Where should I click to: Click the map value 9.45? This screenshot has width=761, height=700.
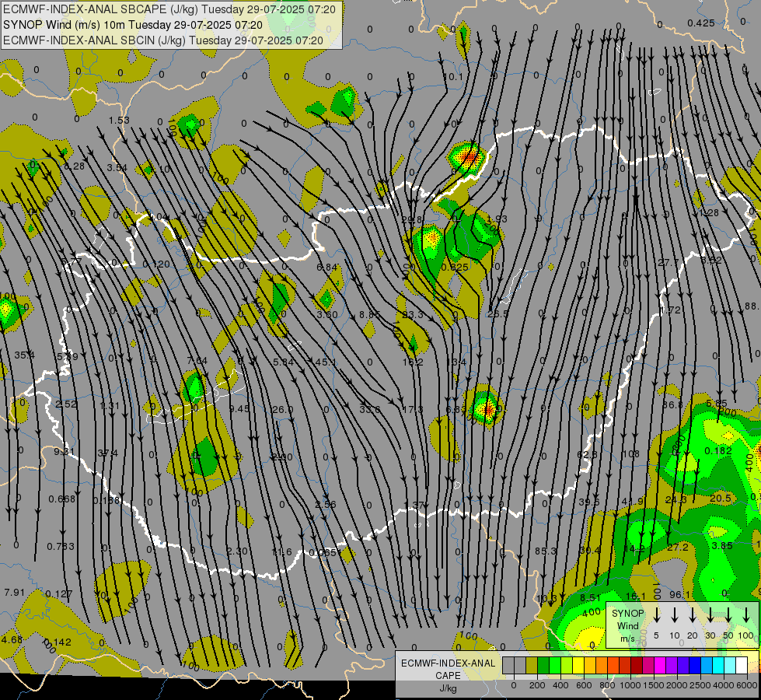coord(239,408)
